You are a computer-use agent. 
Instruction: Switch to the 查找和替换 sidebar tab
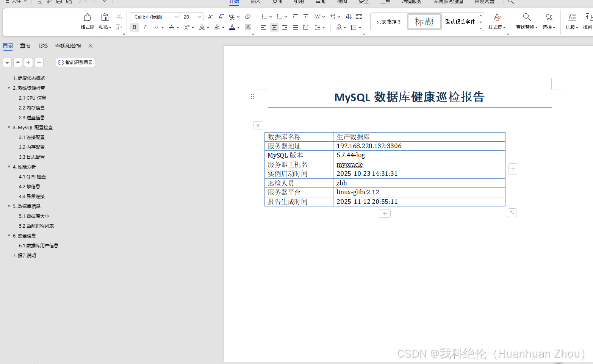68,46
